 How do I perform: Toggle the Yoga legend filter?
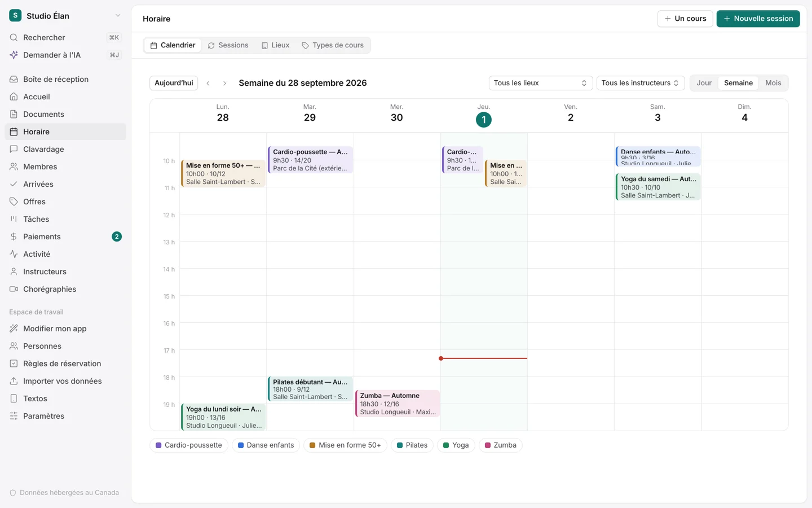(x=456, y=445)
